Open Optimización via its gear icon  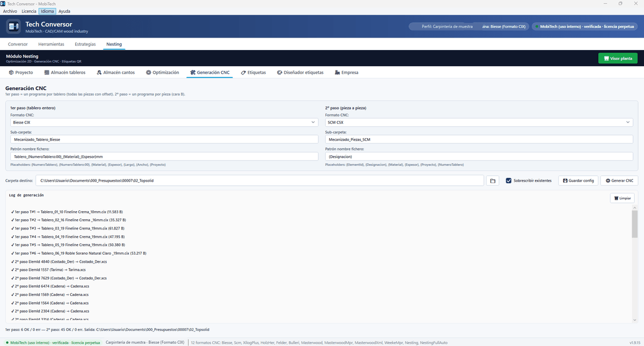[148, 73]
